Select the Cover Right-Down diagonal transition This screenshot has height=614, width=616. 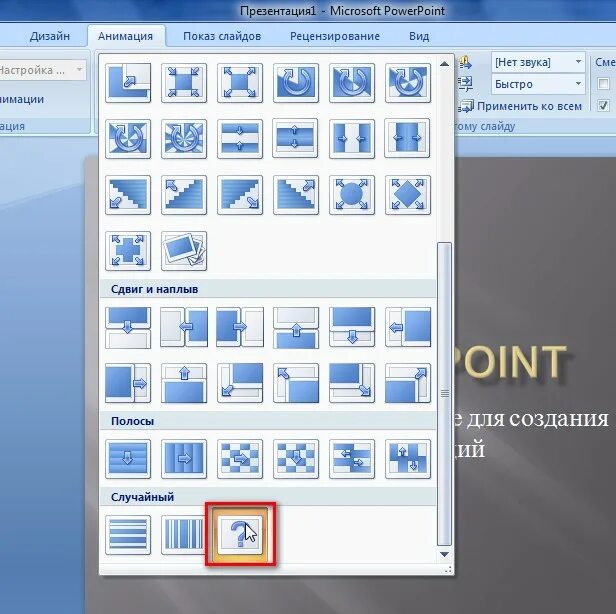(x=352, y=383)
